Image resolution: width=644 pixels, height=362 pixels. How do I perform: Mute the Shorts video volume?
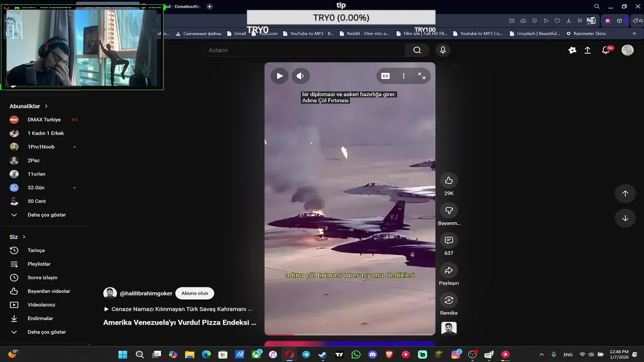[300, 76]
